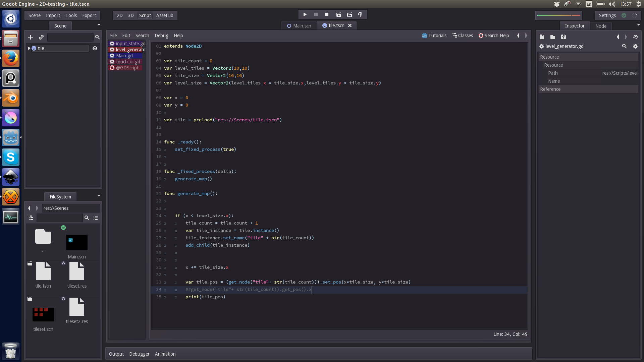Play the edited scene clapper icon

point(339,15)
